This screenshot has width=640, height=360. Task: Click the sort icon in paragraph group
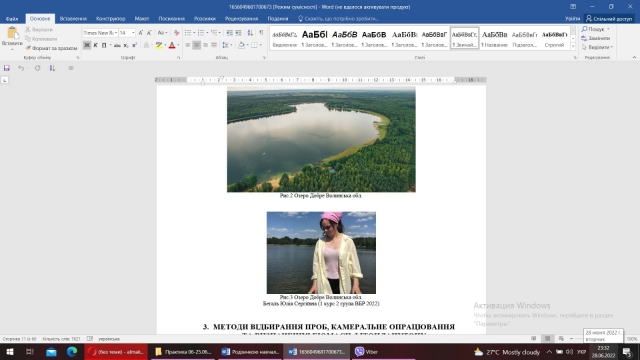(250, 33)
